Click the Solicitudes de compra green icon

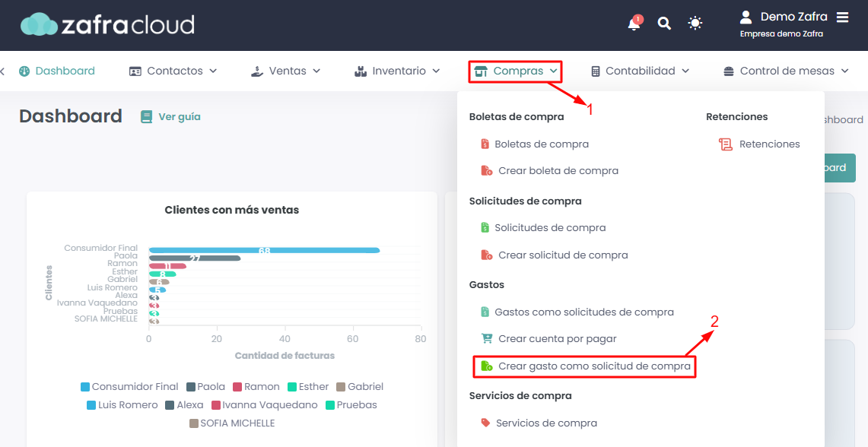[x=485, y=227]
